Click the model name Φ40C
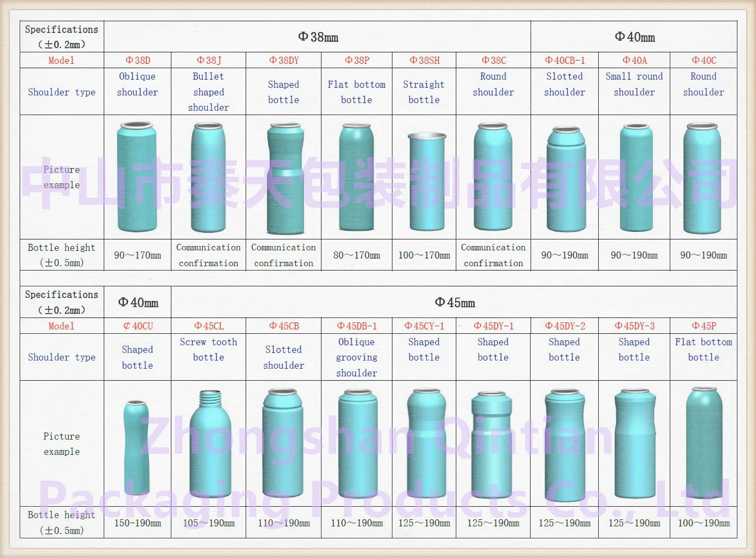Viewport: 756px width, 558px height. pyautogui.click(x=704, y=60)
